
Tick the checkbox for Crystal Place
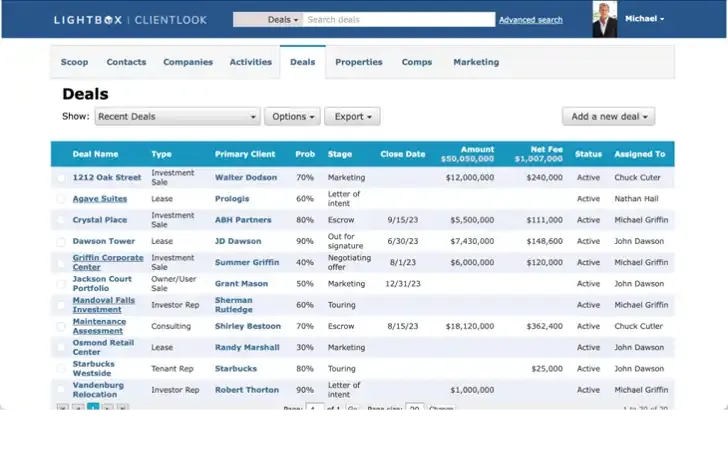(61, 220)
